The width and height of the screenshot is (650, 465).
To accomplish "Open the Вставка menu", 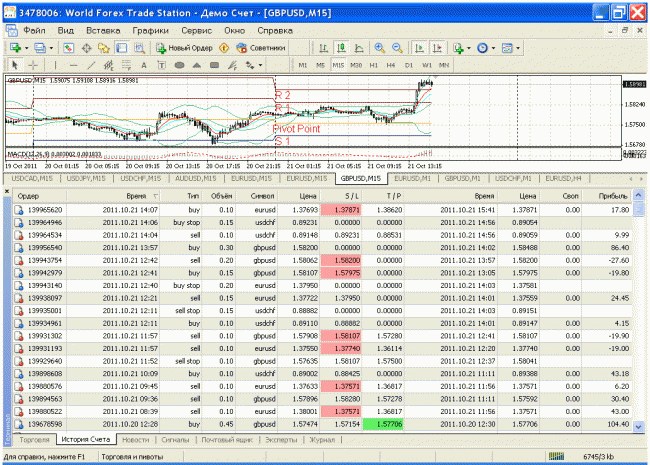I will pos(103,31).
